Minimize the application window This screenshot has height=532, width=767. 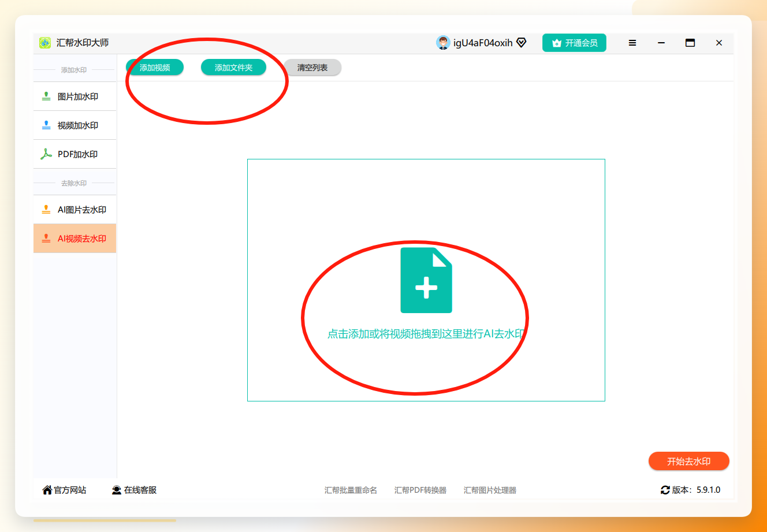click(661, 43)
